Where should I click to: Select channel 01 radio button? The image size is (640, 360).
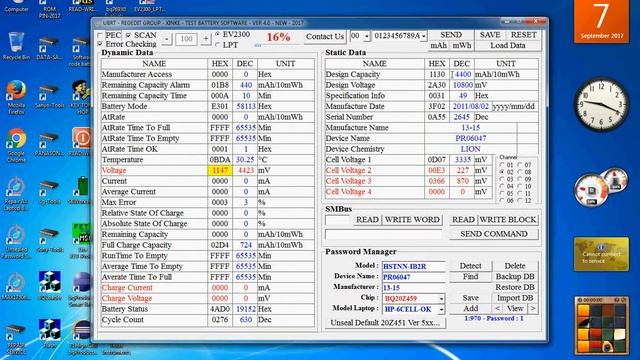[x=502, y=165]
